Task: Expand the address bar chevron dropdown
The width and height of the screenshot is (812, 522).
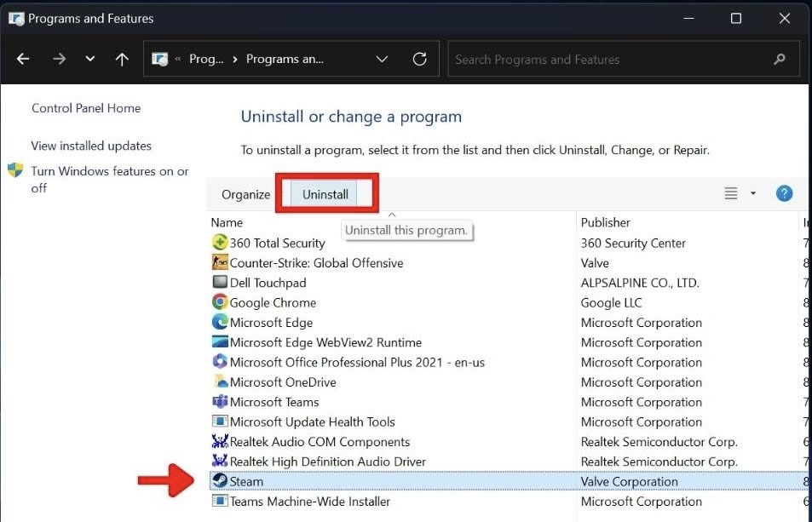Action: click(382, 59)
